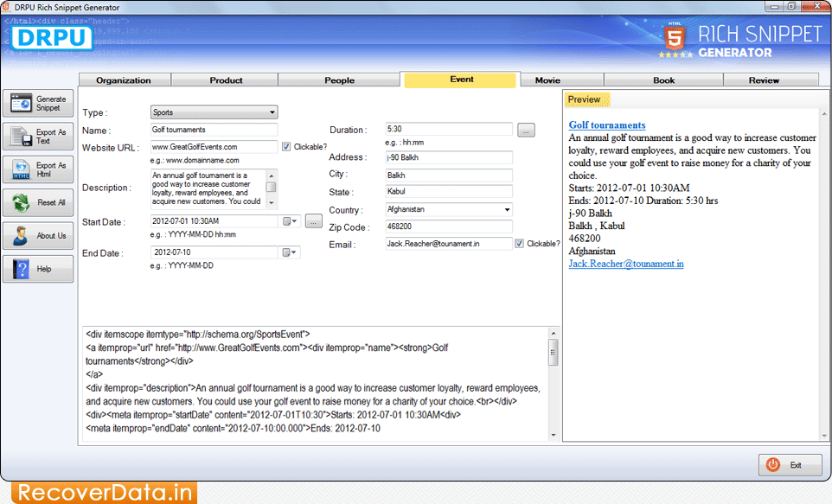
Task: Click the Preview pane scroll down arrow
Action: click(x=824, y=436)
